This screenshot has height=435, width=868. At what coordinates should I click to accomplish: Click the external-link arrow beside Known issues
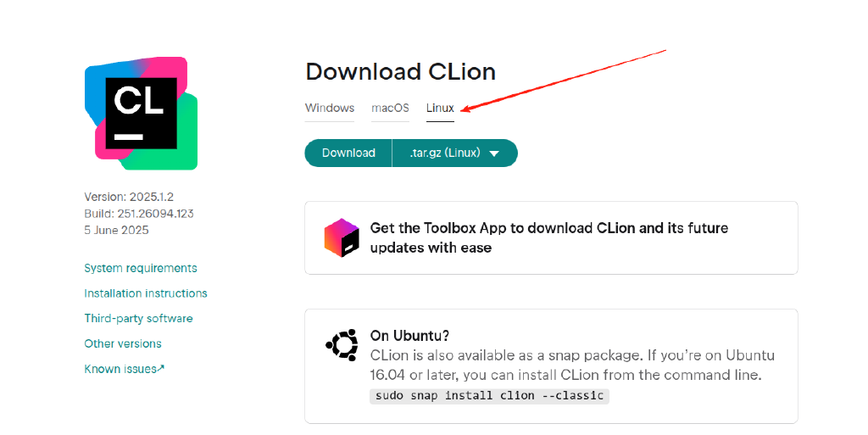161,368
